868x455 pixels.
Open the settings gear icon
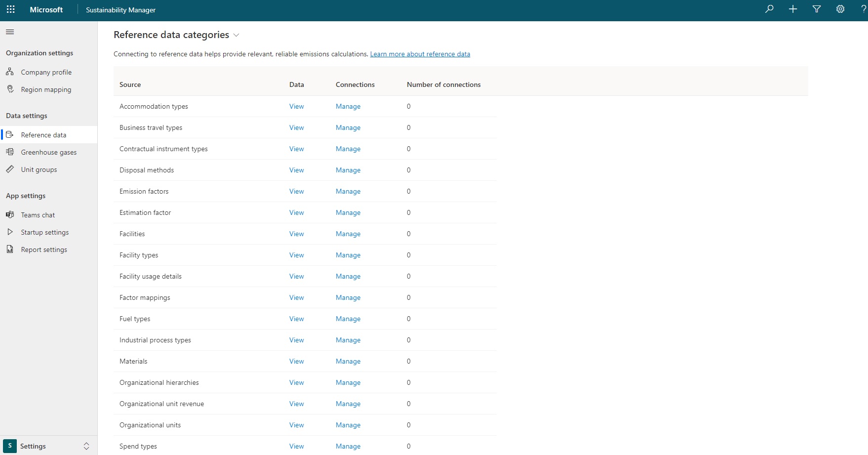pos(840,9)
